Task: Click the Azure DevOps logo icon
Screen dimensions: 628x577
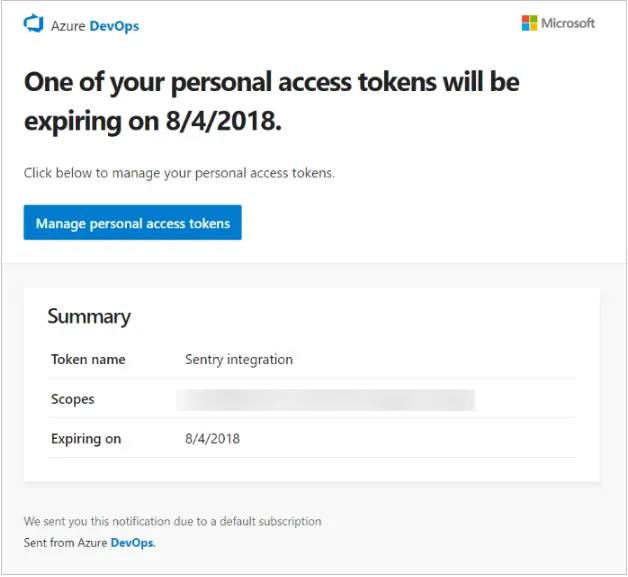Action: (x=34, y=24)
